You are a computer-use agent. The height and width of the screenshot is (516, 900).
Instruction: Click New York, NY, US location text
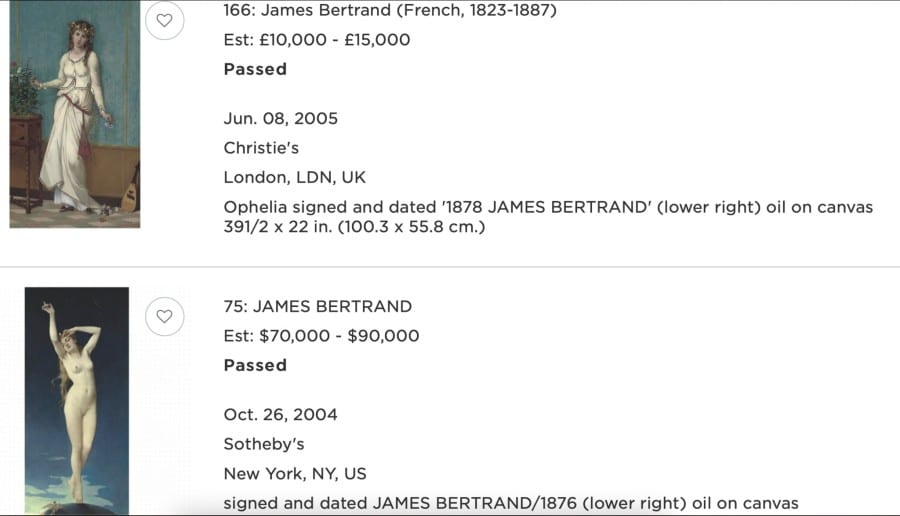295,474
